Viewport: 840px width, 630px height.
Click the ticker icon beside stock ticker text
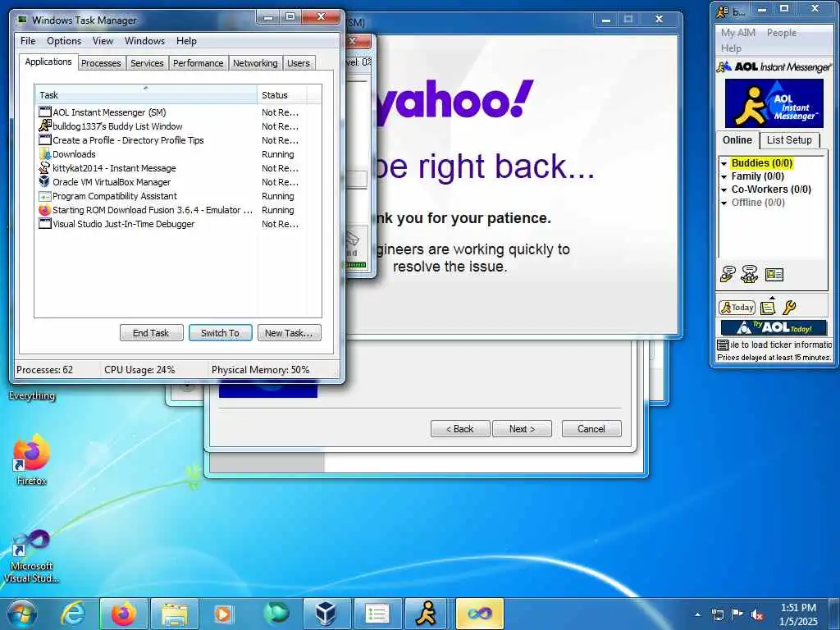coord(723,345)
